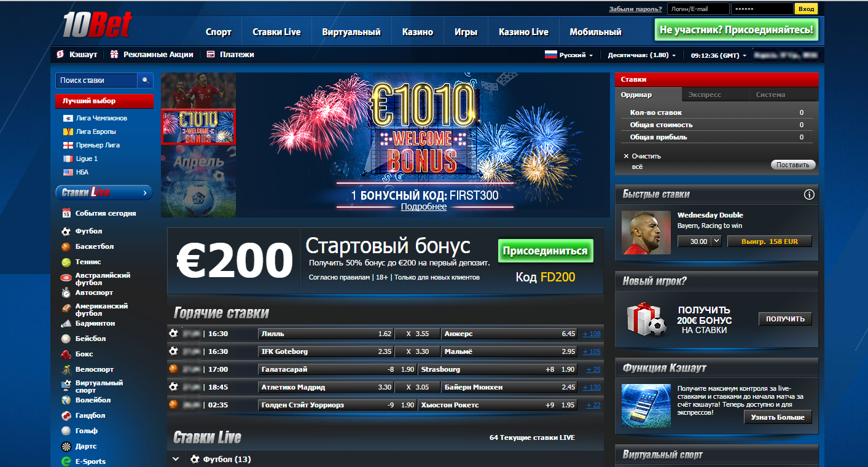Open the Бокс boxing gloves icon
868x467 pixels.
click(66, 355)
